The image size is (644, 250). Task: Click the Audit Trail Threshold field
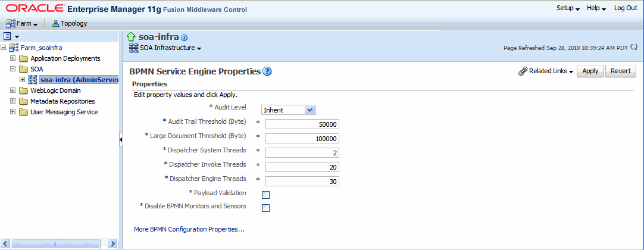click(x=302, y=124)
